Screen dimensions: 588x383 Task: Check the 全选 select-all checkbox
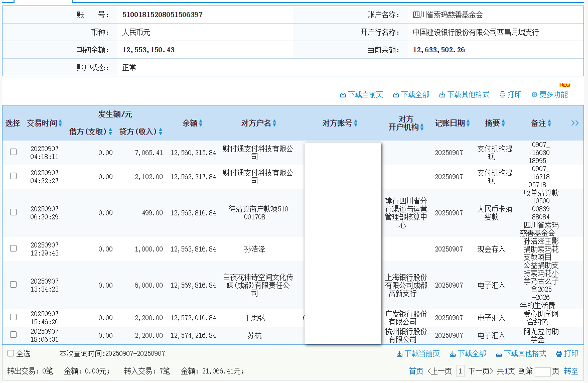point(11,353)
